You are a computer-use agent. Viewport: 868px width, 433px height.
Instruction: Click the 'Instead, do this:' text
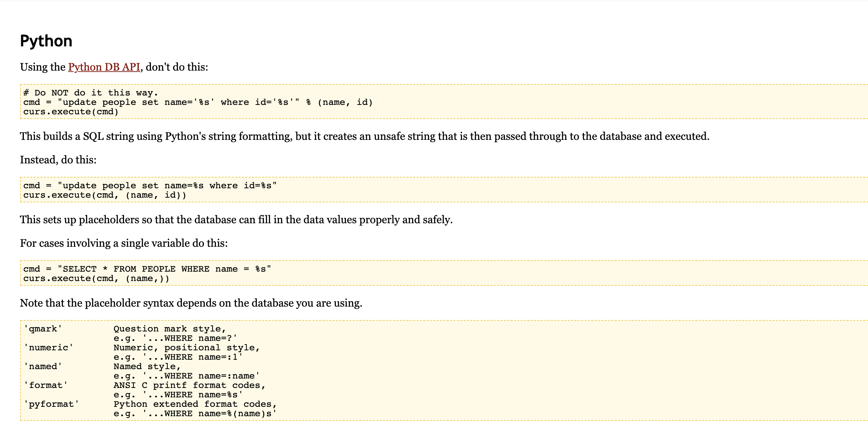click(x=58, y=160)
